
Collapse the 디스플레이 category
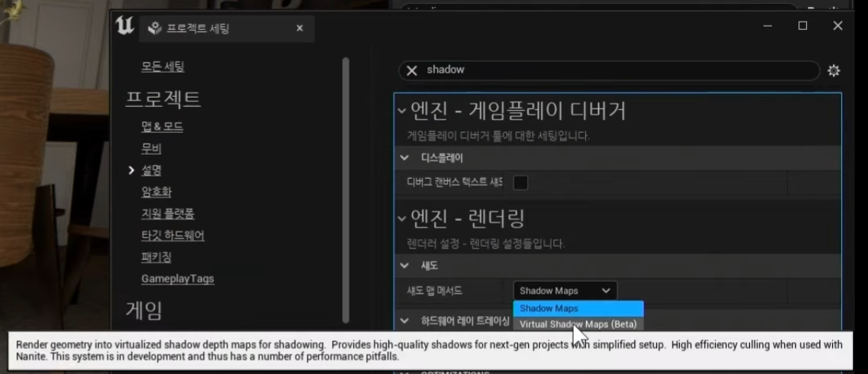coord(405,159)
